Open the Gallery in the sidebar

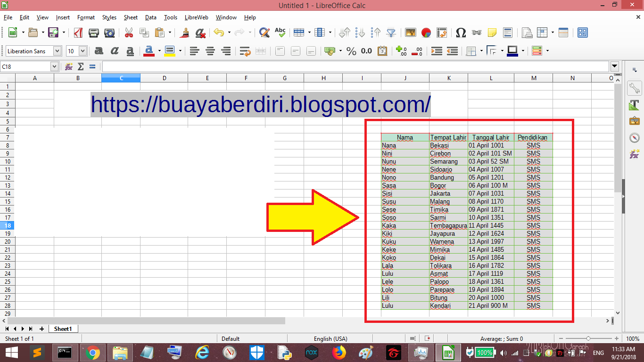coord(635,122)
